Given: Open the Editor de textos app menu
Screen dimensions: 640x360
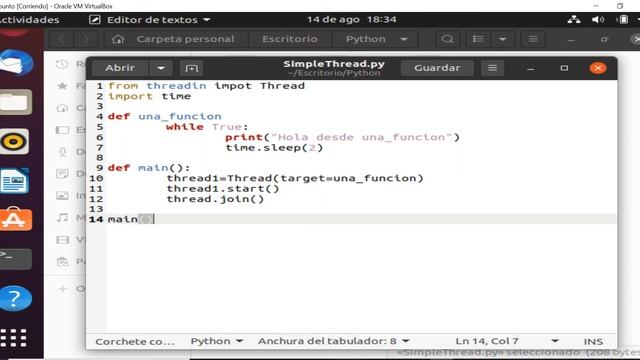Looking at the screenshot, I should click(149, 20).
